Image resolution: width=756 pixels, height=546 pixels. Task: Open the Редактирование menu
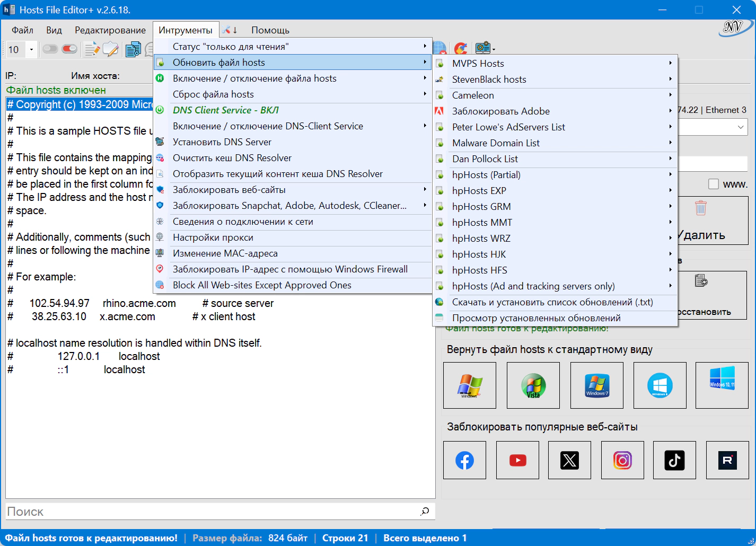110,30
